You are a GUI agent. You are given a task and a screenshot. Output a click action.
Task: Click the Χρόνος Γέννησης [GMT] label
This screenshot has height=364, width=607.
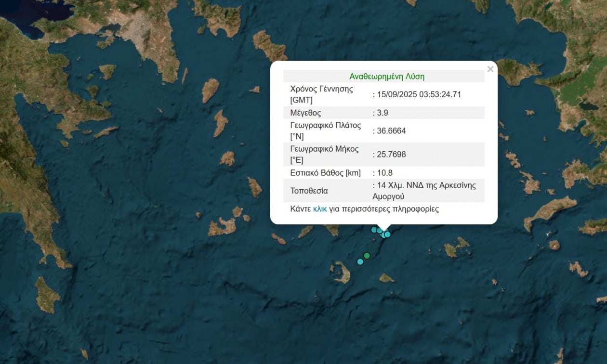321,94
